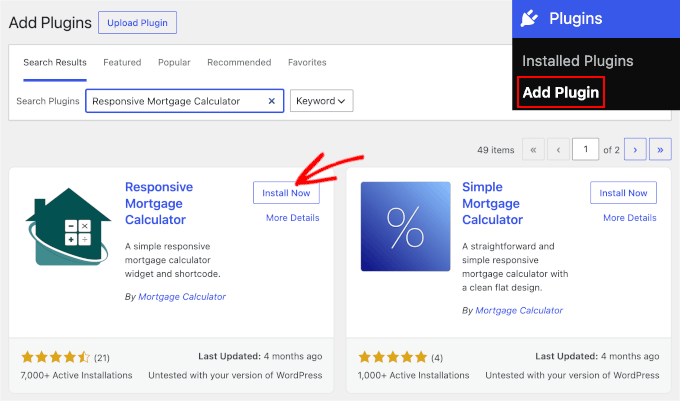Click the '(4)' rating count

tap(437, 358)
